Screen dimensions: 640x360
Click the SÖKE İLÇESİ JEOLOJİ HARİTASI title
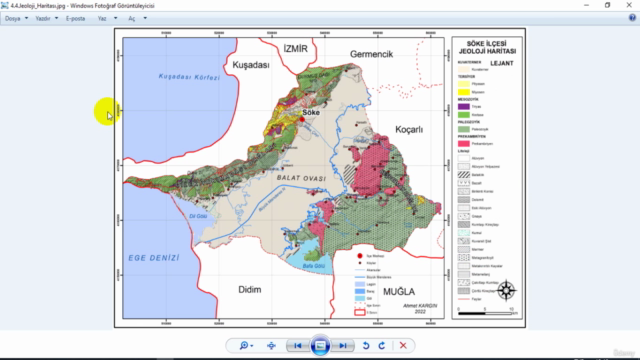point(487,47)
